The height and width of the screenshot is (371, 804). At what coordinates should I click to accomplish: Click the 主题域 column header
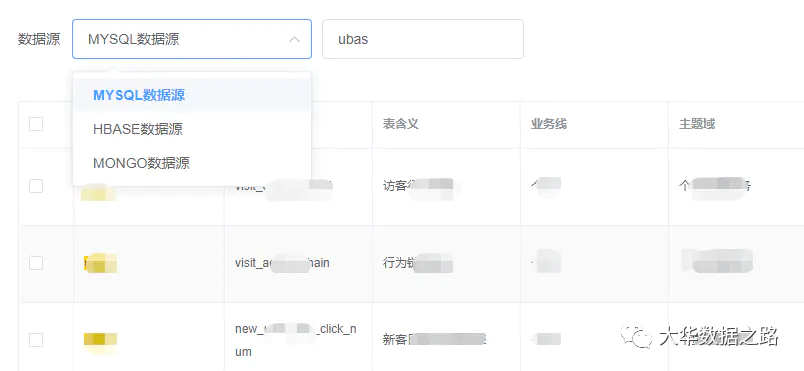coord(697,124)
